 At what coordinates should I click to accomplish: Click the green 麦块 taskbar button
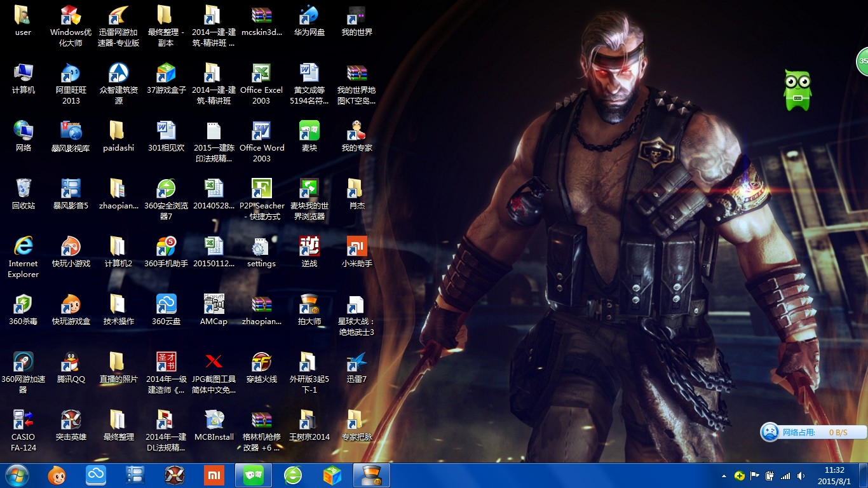click(254, 475)
